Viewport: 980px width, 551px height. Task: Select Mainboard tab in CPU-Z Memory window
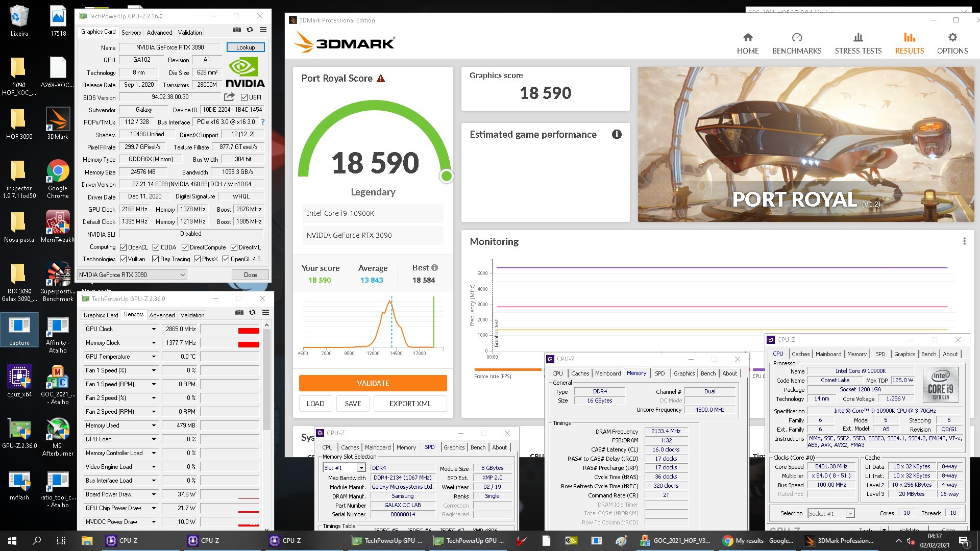(608, 373)
